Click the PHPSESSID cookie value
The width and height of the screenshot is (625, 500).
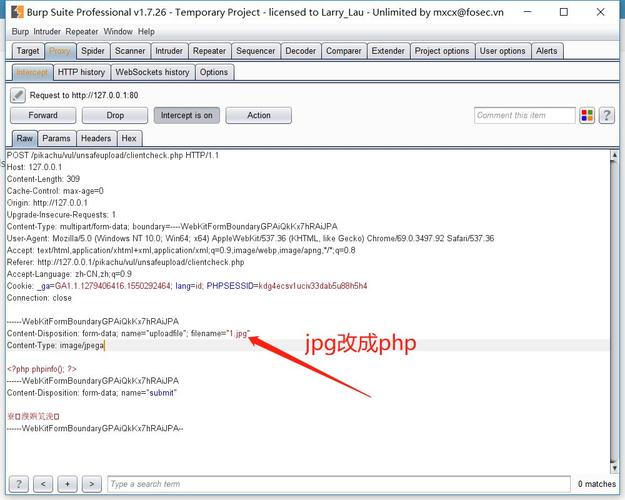pos(313,286)
